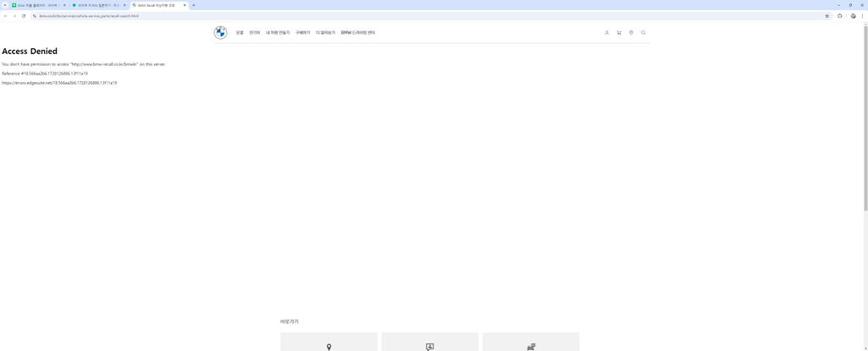Click the middle chat shortcut card
Viewport: 868px width, 351px height.
(x=430, y=342)
